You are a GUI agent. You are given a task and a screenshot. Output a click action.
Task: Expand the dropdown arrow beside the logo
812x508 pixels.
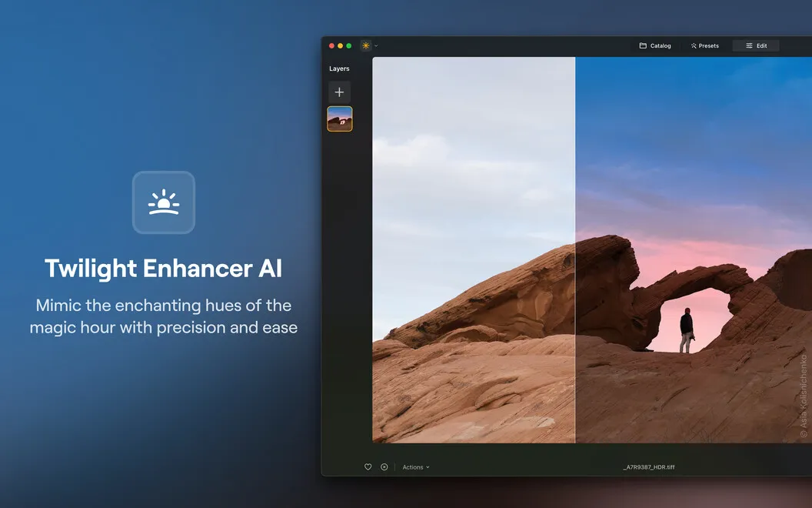coord(376,45)
